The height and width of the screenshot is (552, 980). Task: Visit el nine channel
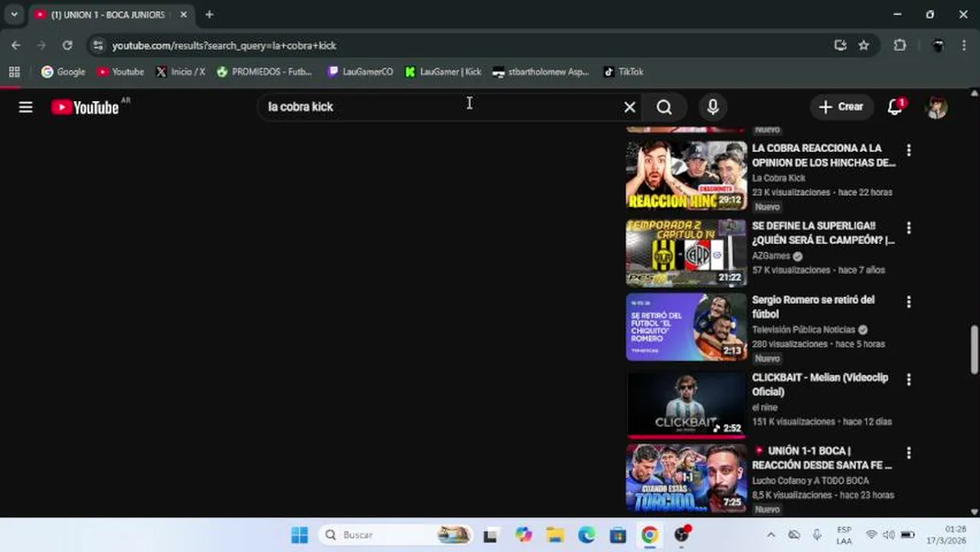pos(765,407)
